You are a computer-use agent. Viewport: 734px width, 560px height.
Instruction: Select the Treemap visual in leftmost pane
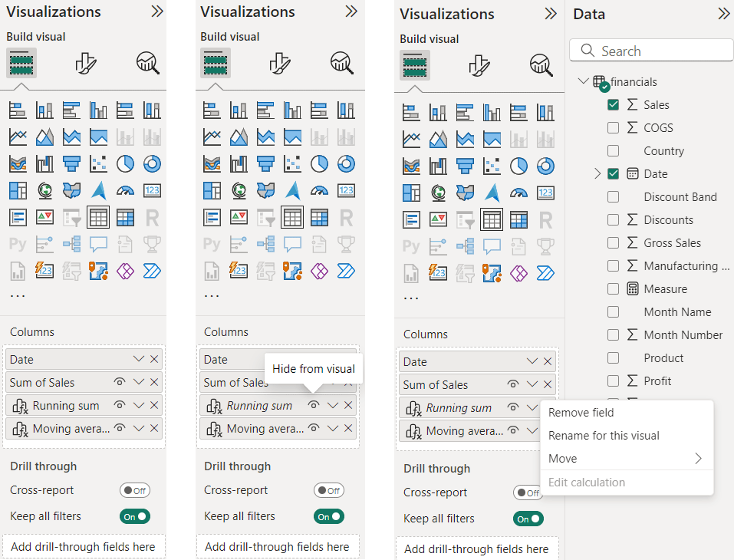coord(18,190)
